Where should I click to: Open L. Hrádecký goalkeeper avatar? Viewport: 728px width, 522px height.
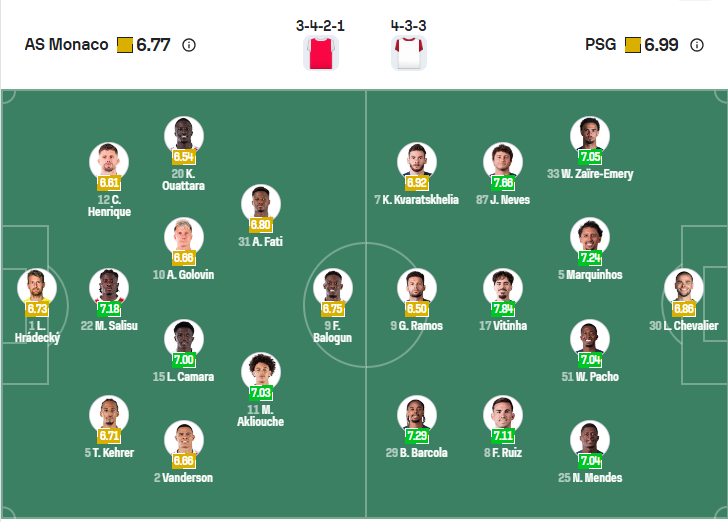37,288
